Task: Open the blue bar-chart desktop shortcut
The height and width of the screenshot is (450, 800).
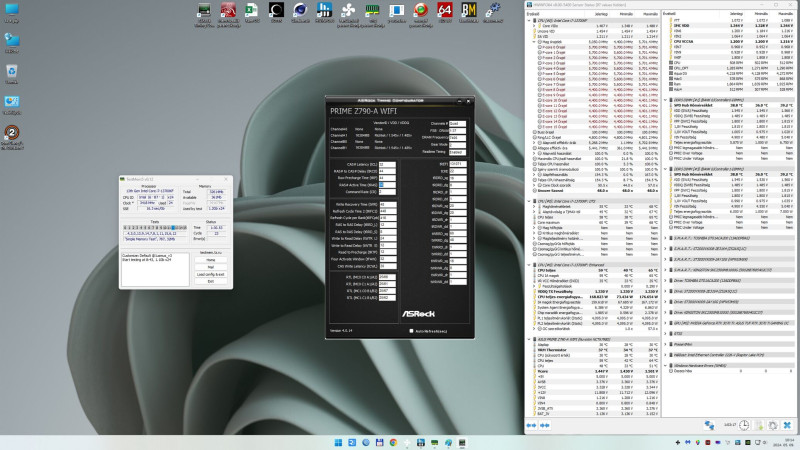Action: click(x=324, y=10)
